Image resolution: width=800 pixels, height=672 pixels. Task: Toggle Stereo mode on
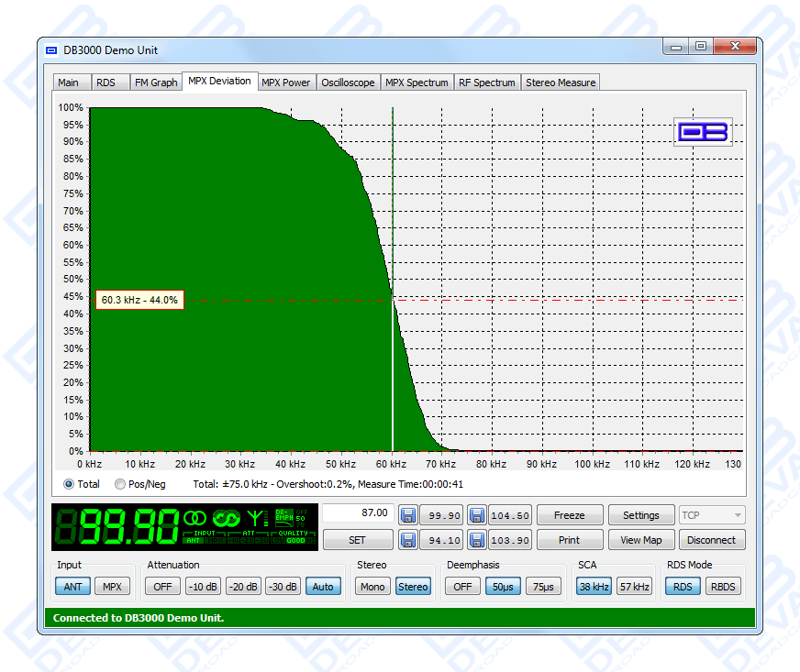coord(413,587)
